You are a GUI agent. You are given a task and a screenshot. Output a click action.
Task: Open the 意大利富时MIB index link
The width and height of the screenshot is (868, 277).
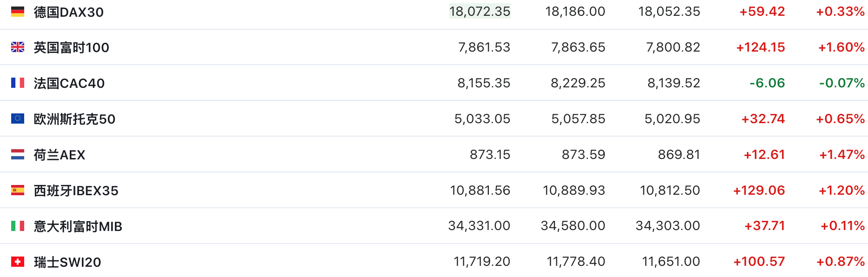[x=78, y=226]
